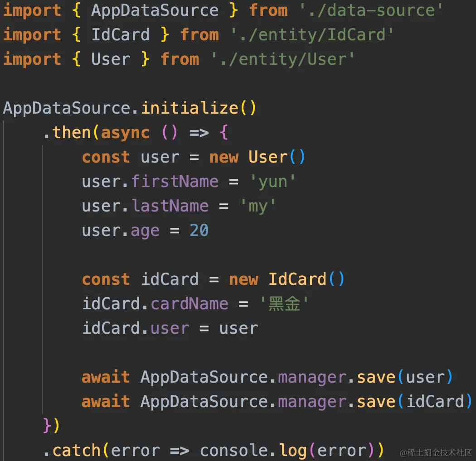
Task: Click the './entity/User' import path
Action: click(282, 59)
